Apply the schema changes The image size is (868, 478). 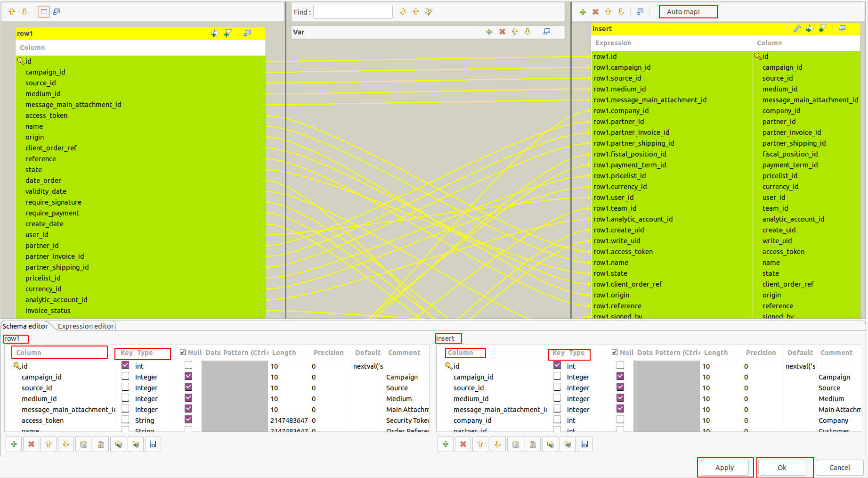click(724, 467)
